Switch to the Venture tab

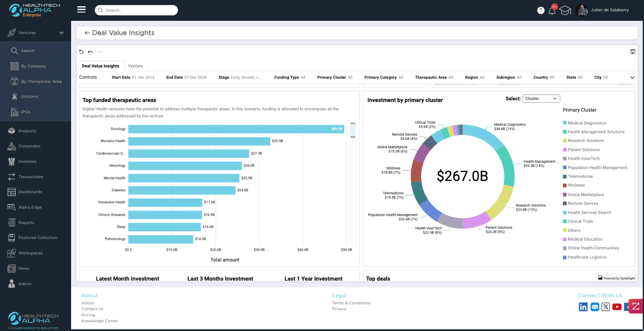(x=136, y=66)
